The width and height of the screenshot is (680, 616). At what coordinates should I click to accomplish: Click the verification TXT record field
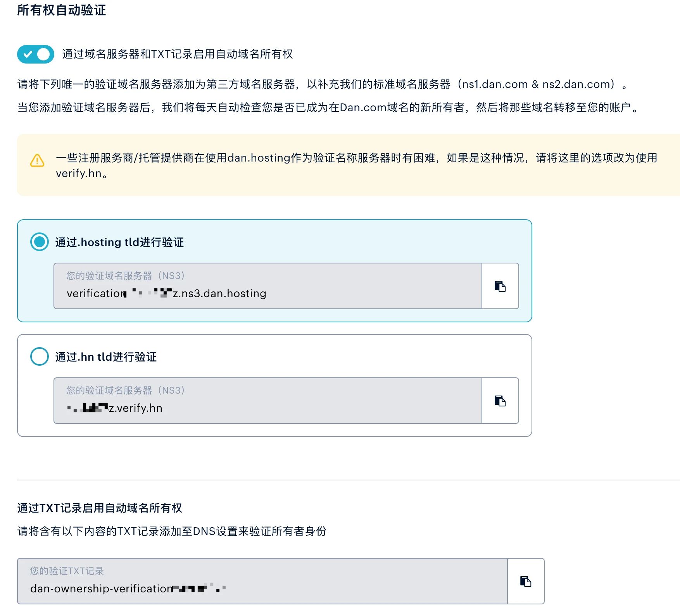point(262,581)
